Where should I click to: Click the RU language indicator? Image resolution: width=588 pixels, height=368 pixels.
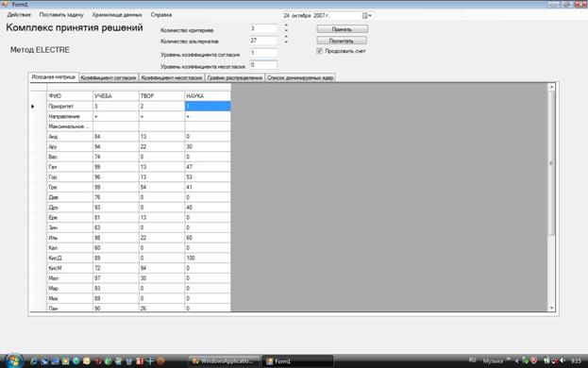tap(472, 360)
